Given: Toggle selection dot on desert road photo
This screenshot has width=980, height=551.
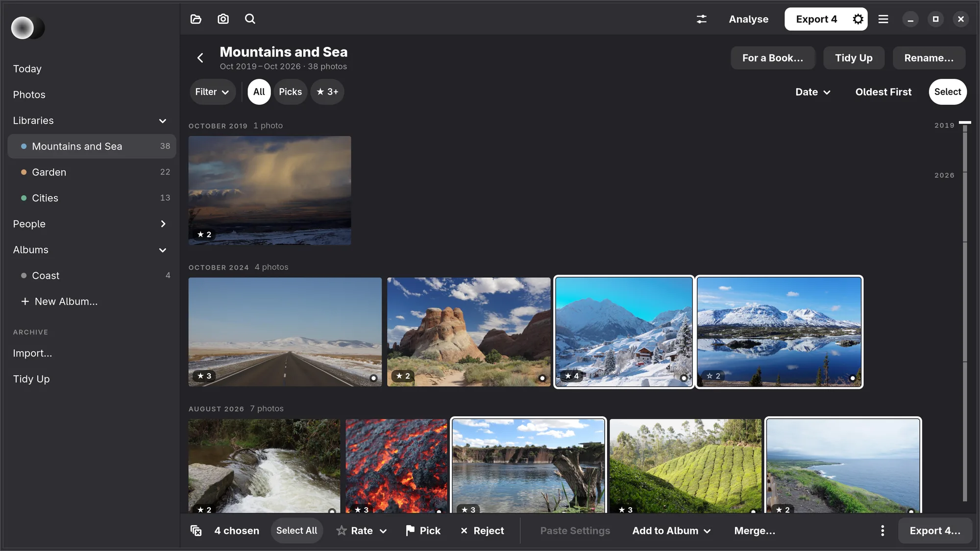Looking at the screenshot, I should (373, 378).
